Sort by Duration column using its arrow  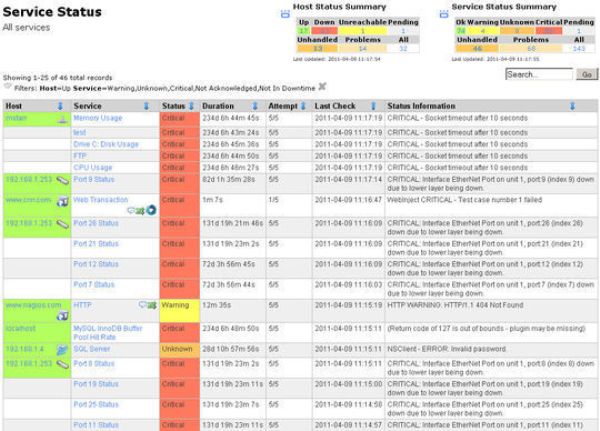tap(256, 105)
